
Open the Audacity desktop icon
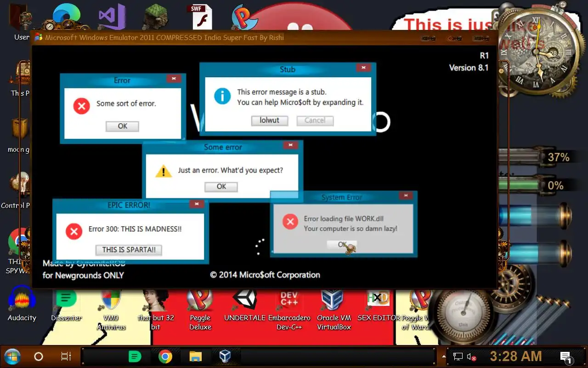[22, 304]
